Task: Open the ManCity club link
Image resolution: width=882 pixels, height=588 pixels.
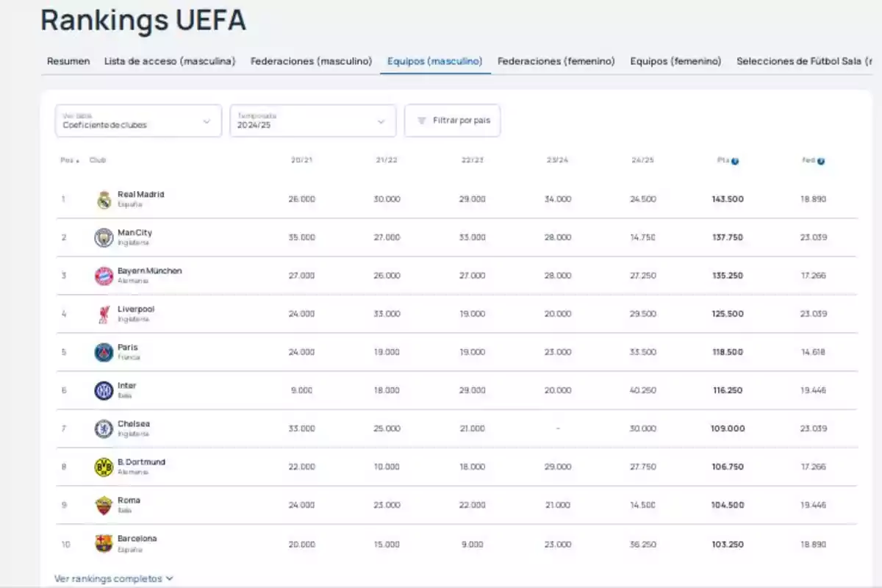Action: (x=135, y=233)
